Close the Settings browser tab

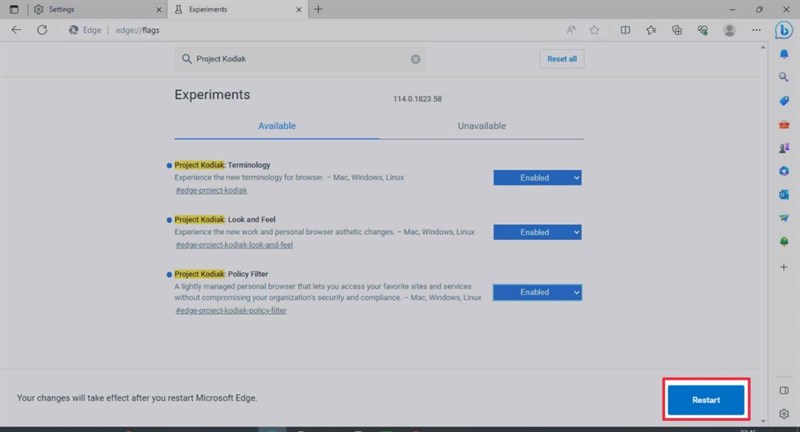pyautogui.click(x=159, y=10)
